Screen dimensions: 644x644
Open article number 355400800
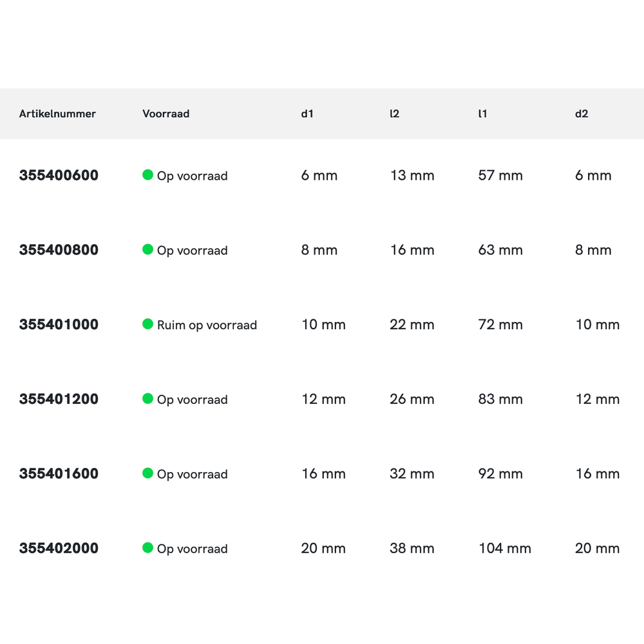pos(59,250)
